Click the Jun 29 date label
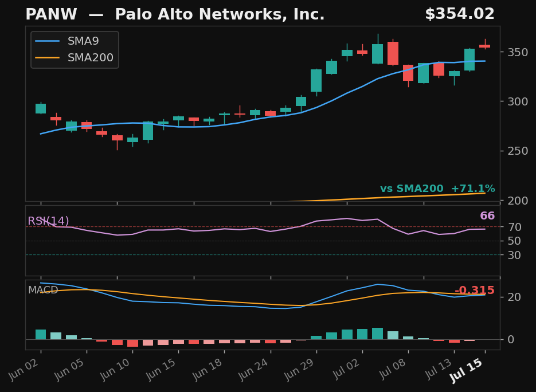The image size is (536, 392). coord(299,370)
